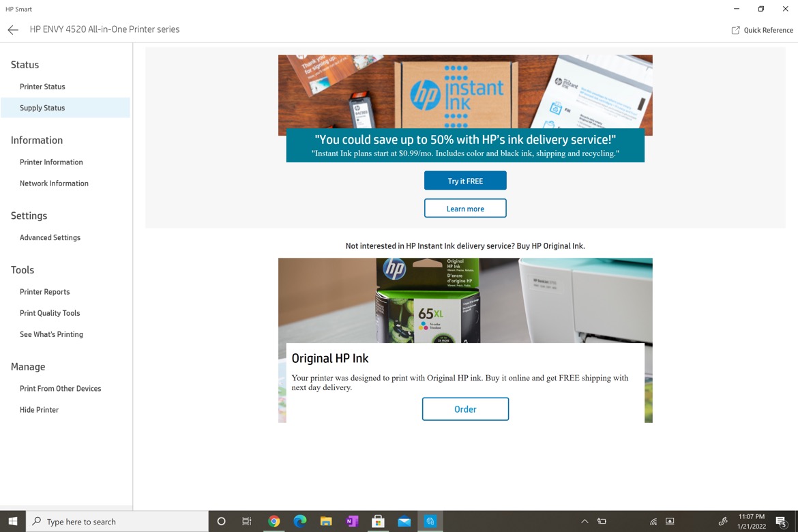Open the Action Center notifications
798x532 pixels.
782,521
